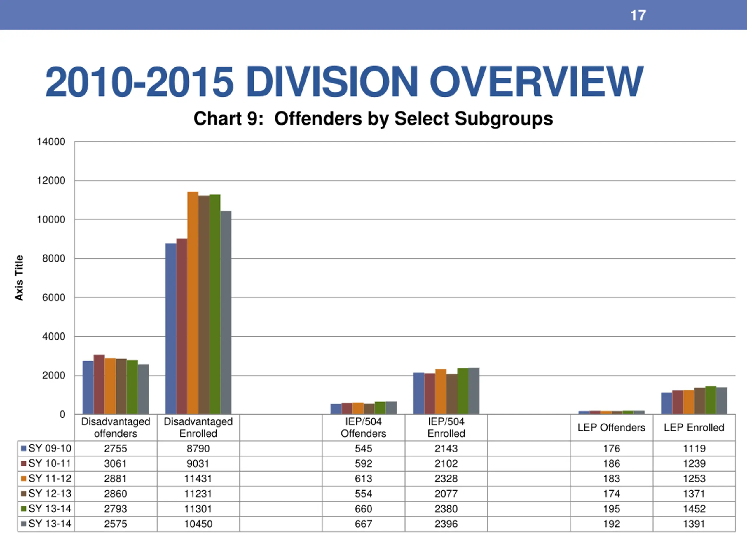This screenshot has height=560, width=747.
Task: Click the SY 11-12 orange legend swatch
Action: pos(24,479)
